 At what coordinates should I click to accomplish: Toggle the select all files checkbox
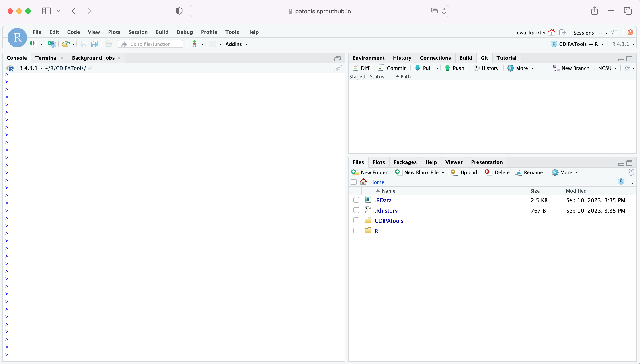353,182
